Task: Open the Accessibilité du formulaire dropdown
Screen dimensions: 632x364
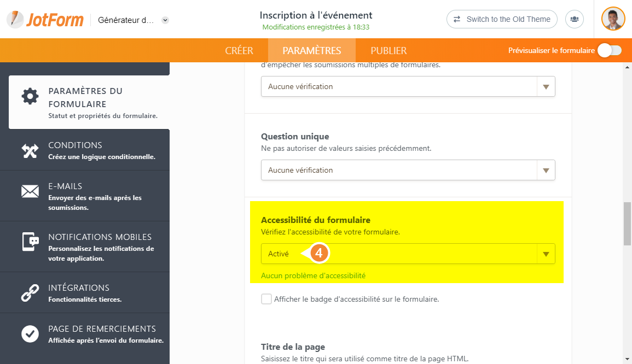Action: [x=408, y=254]
